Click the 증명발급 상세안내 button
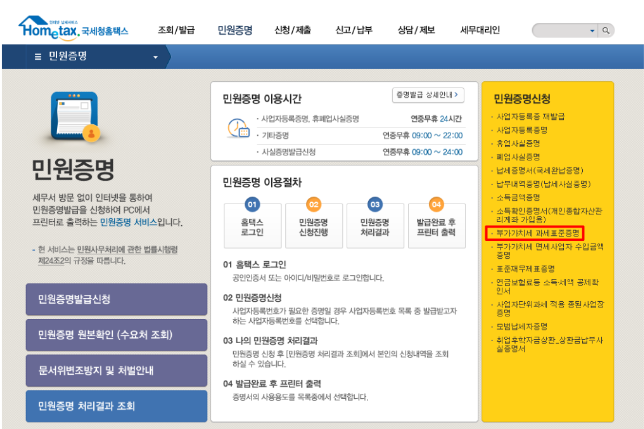The width and height of the screenshot is (644, 429). [x=428, y=95]
